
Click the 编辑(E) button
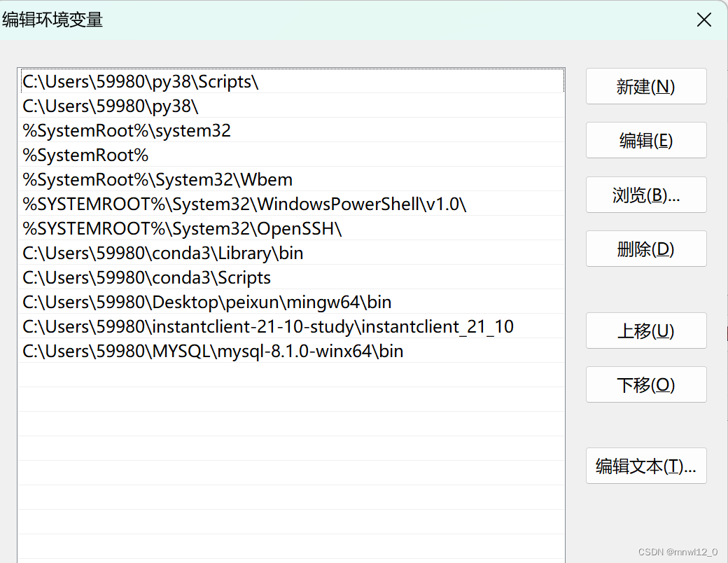tap(645, 140)
